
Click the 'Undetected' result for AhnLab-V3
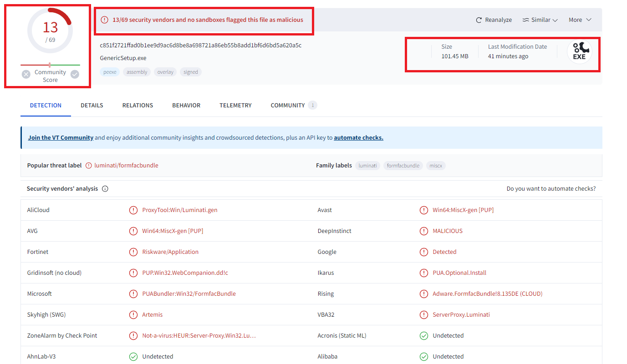158,357
